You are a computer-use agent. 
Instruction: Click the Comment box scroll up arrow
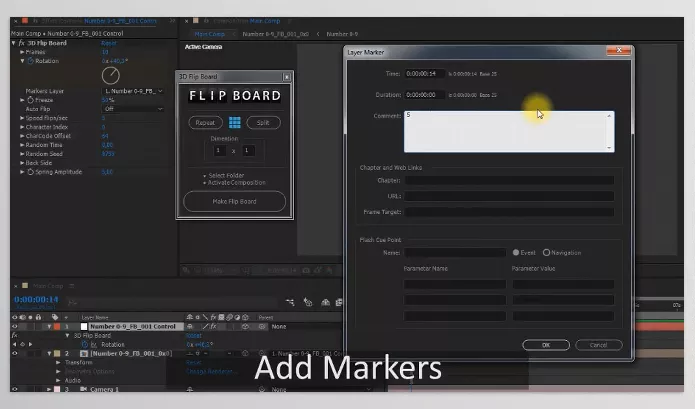[609, 116]
